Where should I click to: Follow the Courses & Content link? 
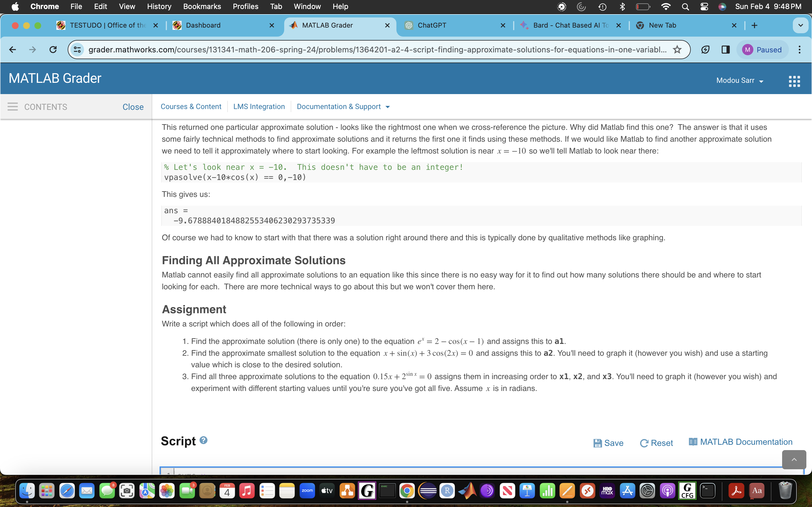pyautogui.click(x=191, y=107)
